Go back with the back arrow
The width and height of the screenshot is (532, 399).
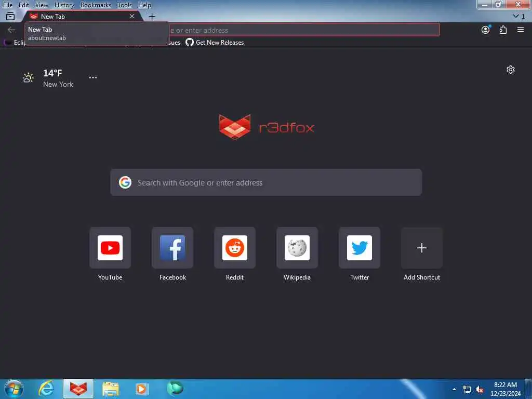click(11, 30)
